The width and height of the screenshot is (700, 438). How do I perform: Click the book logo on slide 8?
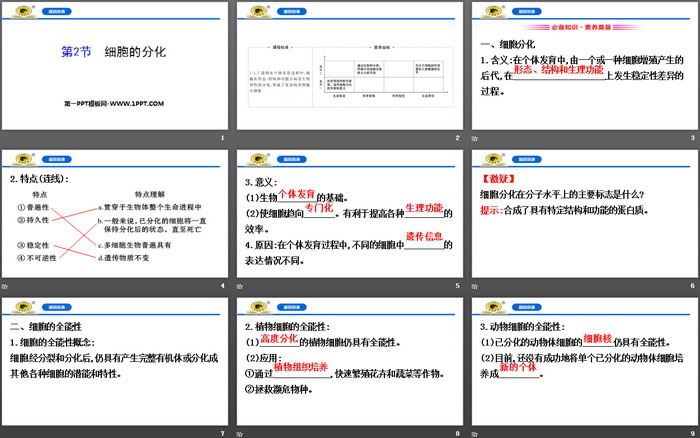click(x=259, y=307)
